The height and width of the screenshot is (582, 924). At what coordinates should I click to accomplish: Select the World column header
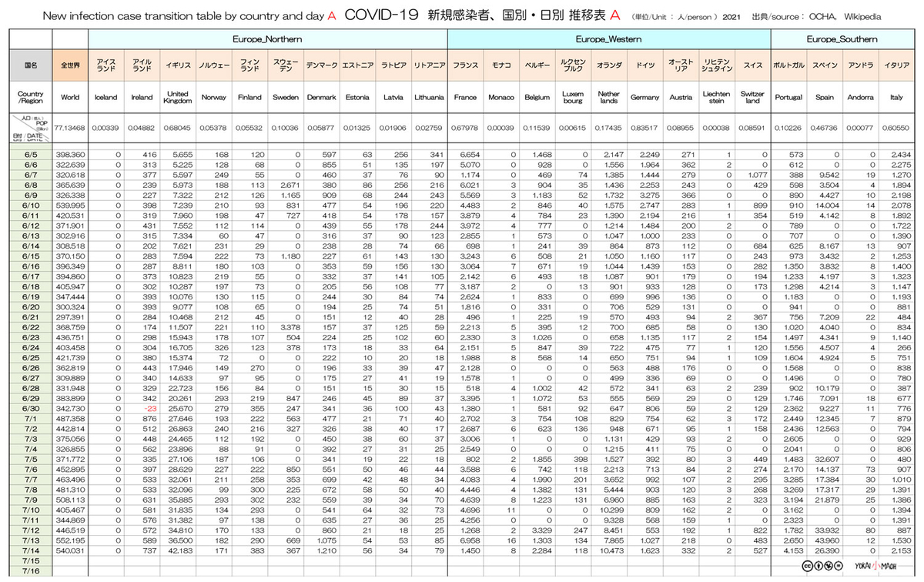pyautogui.click(x=70, y=98)
